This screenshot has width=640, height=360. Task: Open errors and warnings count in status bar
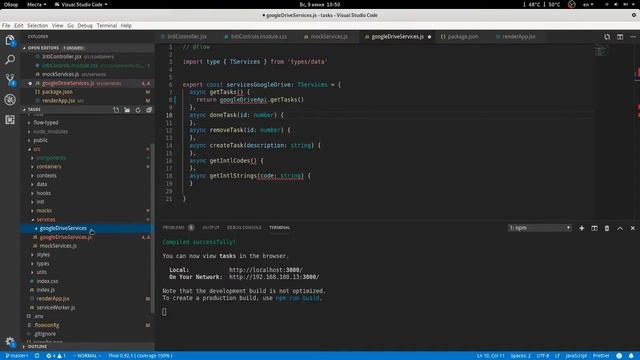tap(56, 356)
